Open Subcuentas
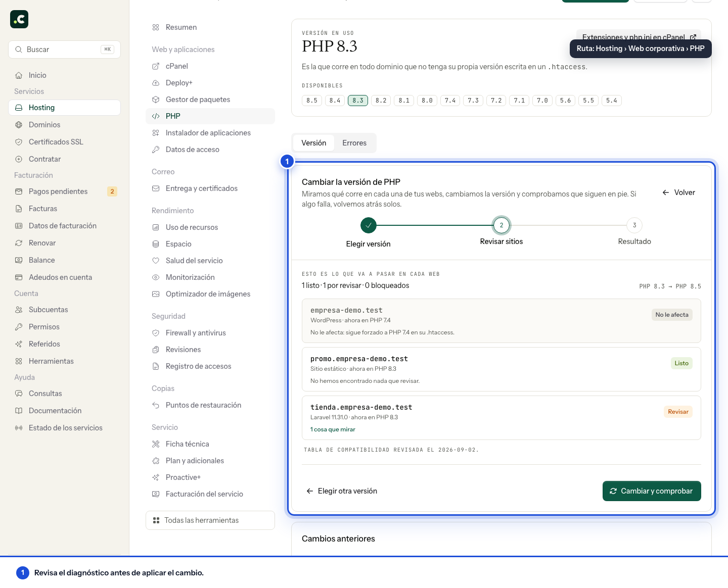Image resolution: width=728 pixels, height=588 pixels. 64,310
